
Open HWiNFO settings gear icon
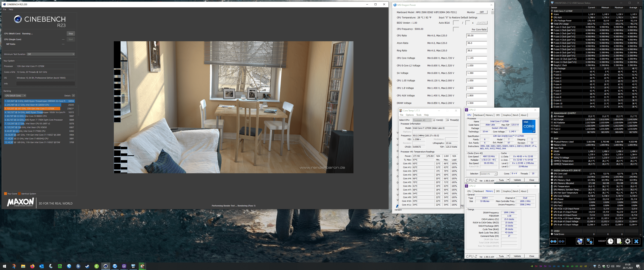(x=628, y=241)
